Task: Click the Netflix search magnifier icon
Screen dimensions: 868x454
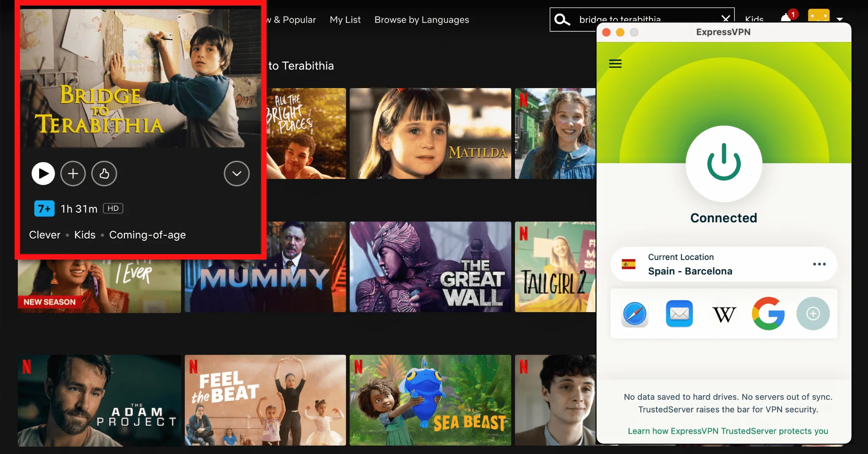Action: tap(562, 19)
